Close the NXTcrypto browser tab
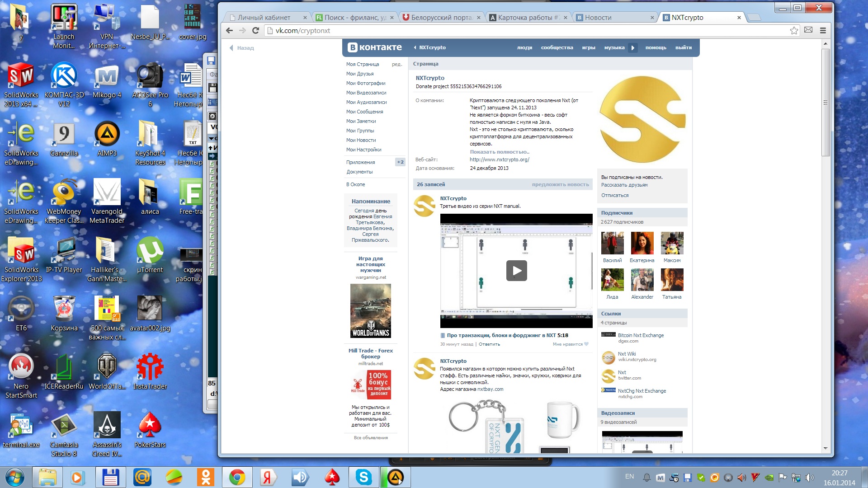Image resolution: width=868 pixels, height=488 pixels. (739, 18)
